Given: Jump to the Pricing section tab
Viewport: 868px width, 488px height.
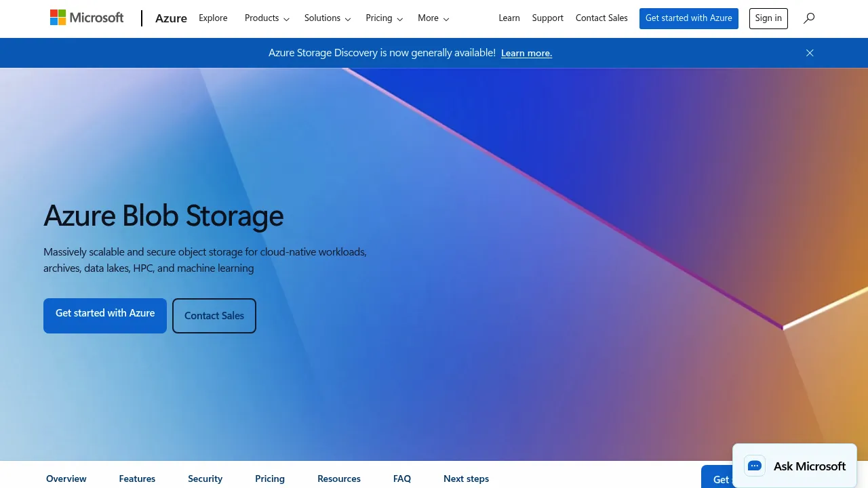Looking at the screenshot, I should [x=270, y=479].
